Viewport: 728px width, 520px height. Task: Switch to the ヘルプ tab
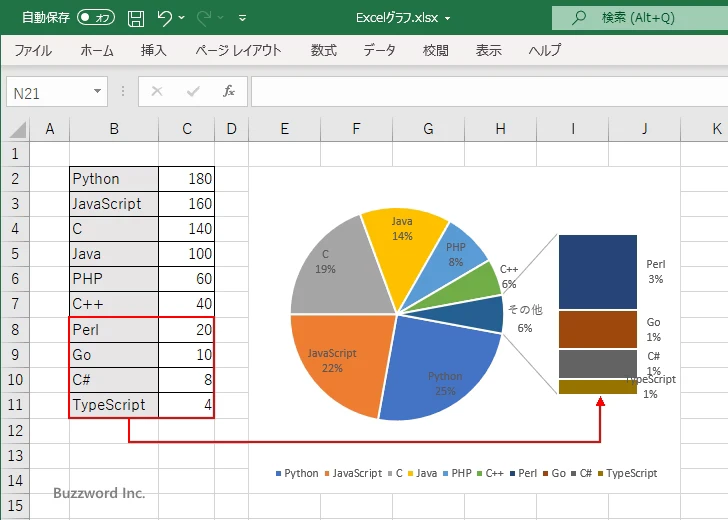[545, 50]
